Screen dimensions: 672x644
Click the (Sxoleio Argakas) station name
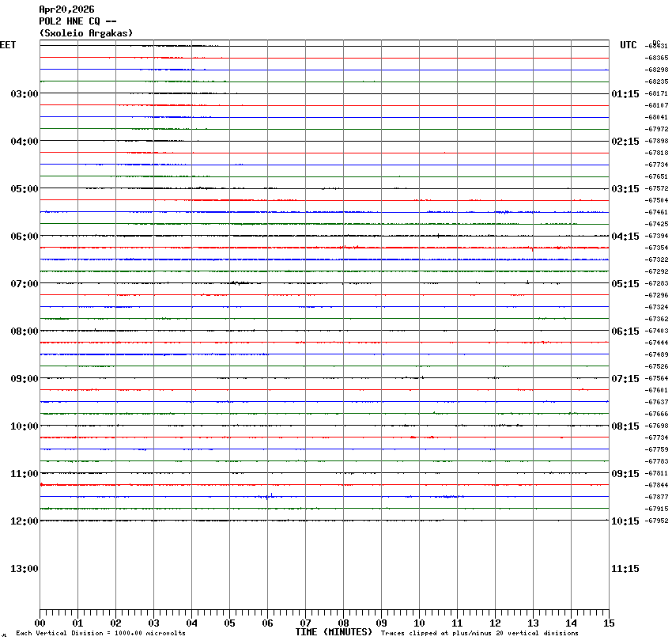86,33
